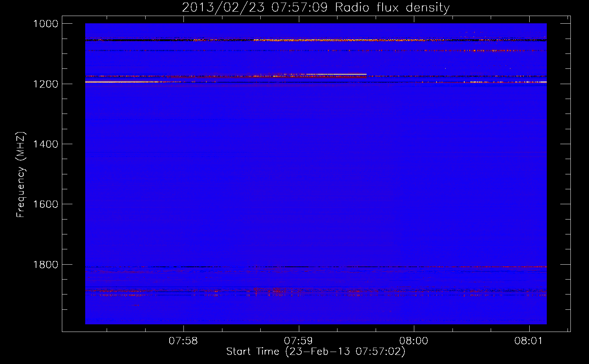Click the "Start Time (23-Feb-13 07:57:02)" label
Image resolution: width=589 pixels, height=364 pixels.
coord(316,352)
